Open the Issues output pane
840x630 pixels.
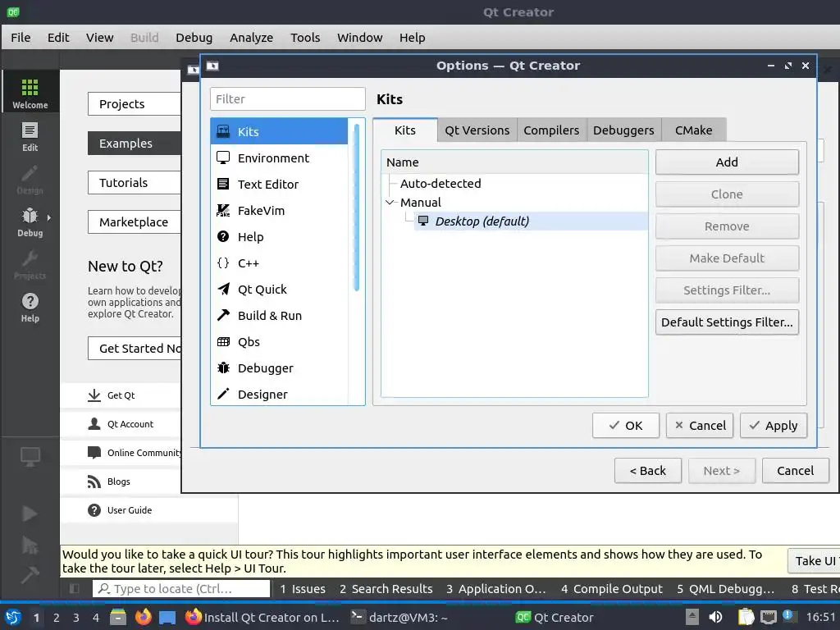click(x=303, y=589)
